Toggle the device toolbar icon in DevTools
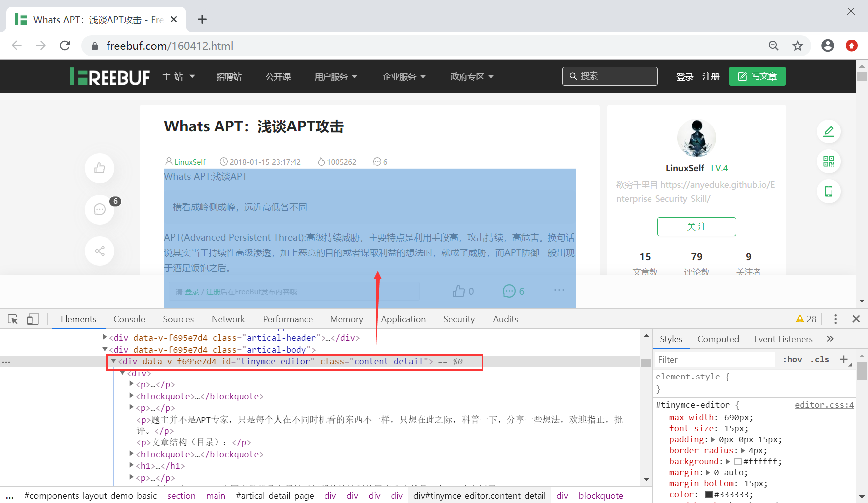The image size is (868, 503). tap(33, 319)
